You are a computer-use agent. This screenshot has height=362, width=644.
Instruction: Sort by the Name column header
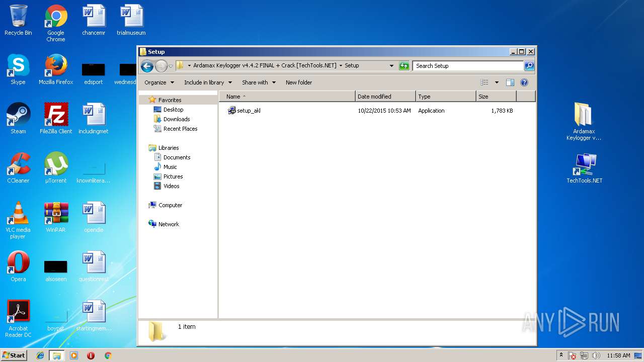(287, 97)
